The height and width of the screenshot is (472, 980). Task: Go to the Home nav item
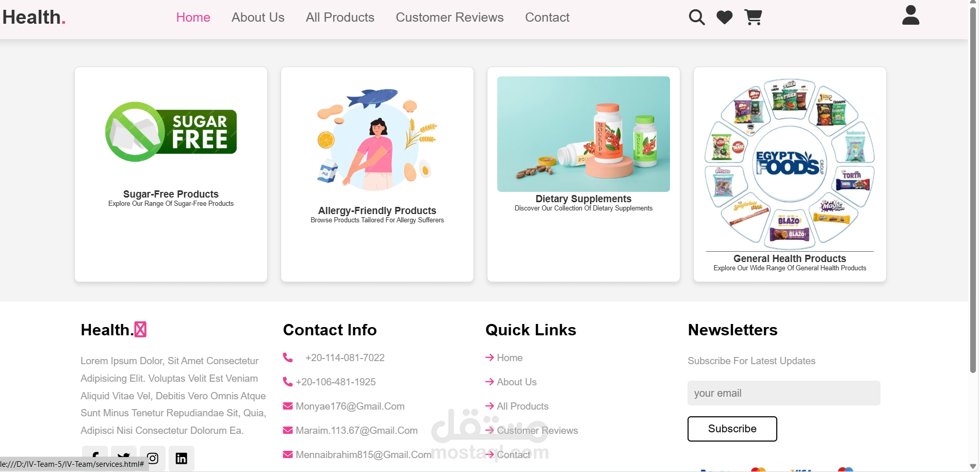pos(193,18)
